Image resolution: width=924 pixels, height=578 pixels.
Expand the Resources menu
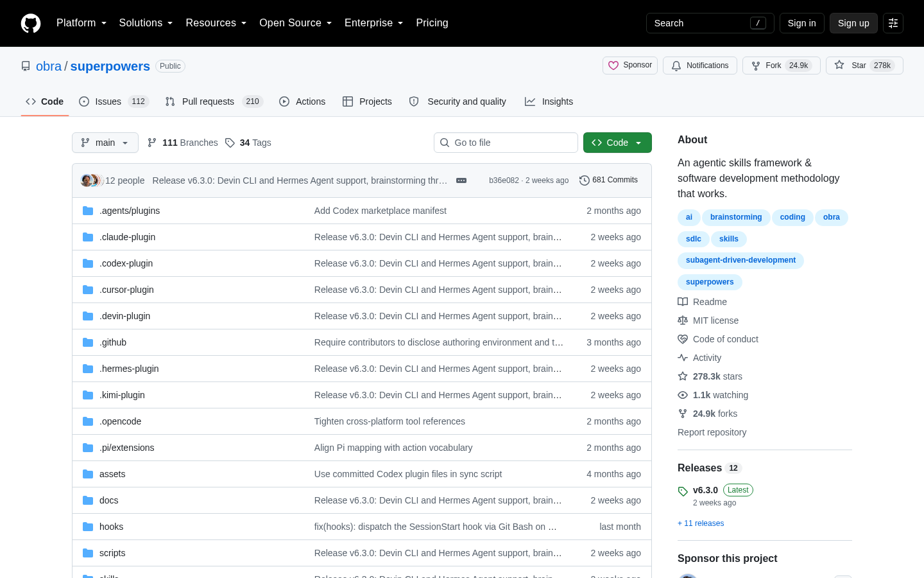click(216, 23)
